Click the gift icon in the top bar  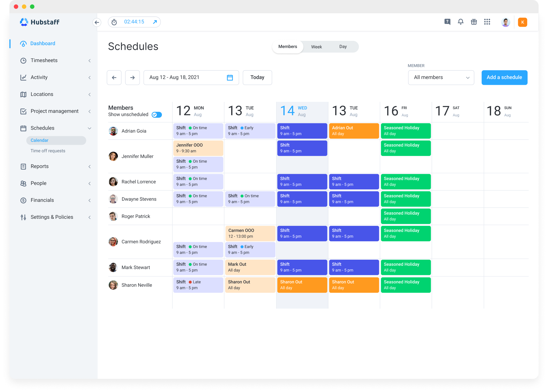click(x=474, y=22)
